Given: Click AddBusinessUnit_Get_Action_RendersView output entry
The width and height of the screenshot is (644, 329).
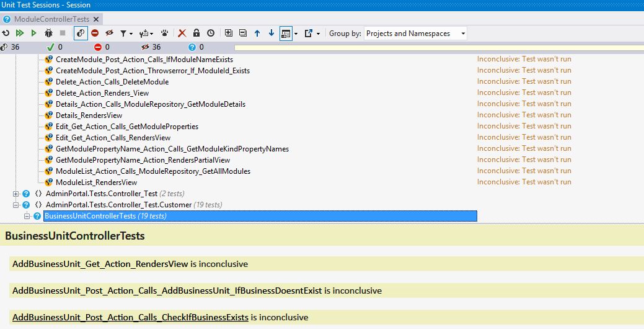Looking at the screenshot, I should [x=130, y=264].
